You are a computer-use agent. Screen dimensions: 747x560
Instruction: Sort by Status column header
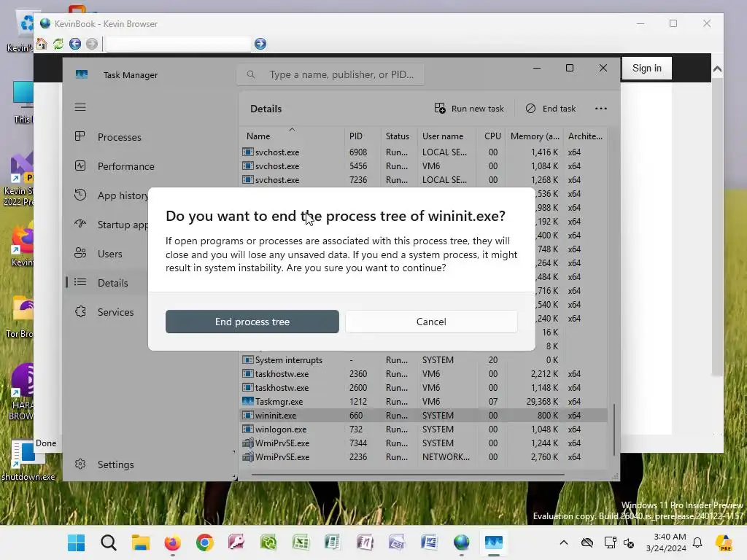click(x=398, y=136)
